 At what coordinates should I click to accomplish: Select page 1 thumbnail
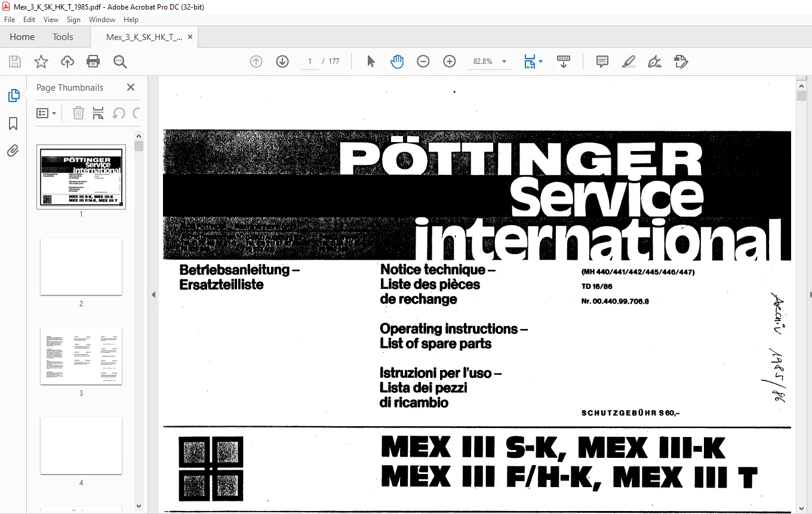click(x=81, y=177)
